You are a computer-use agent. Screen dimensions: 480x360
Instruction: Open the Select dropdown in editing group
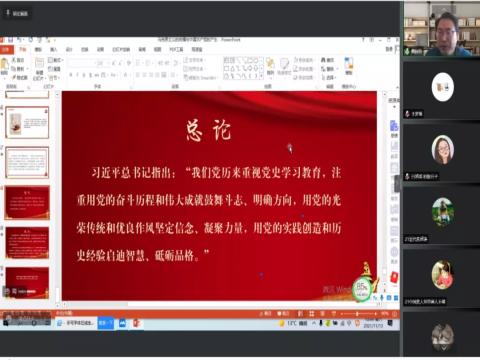pyautogui.click(x=329, y=77)
